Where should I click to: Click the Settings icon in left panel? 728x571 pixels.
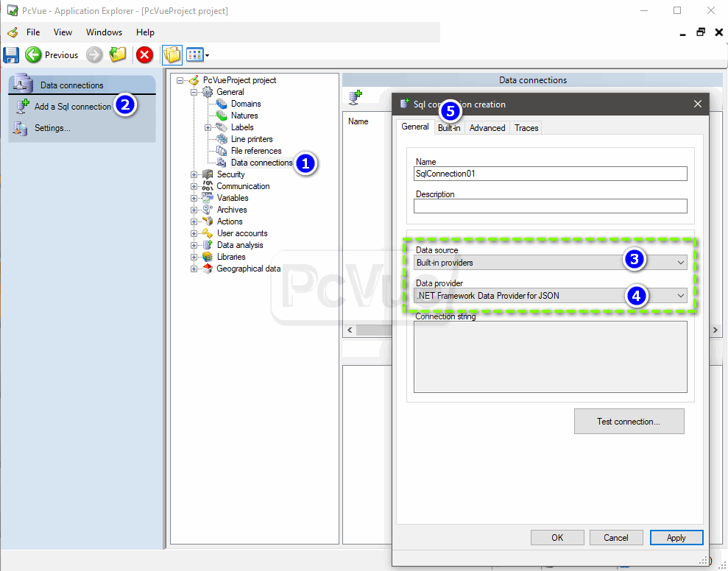[21, 128]
